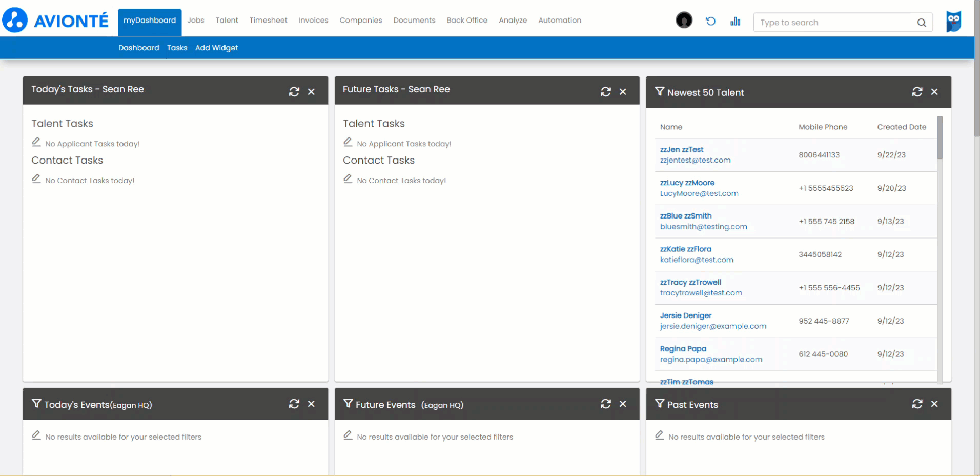Image resolution: width=980 pixels, height=476 pixels.
Task: Open talent zzBlue zzSmith
Action: tap(686, 216)
